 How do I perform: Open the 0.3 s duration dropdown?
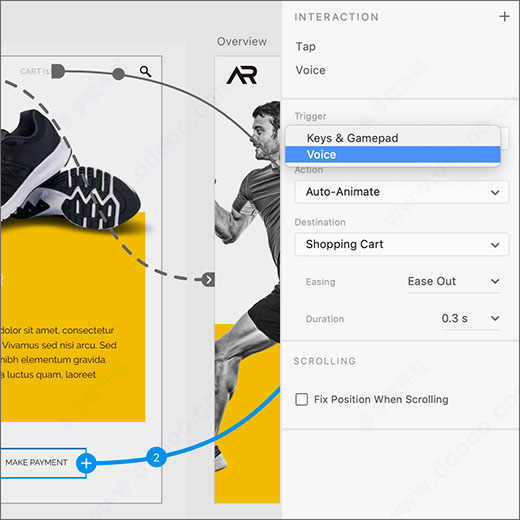471,319
